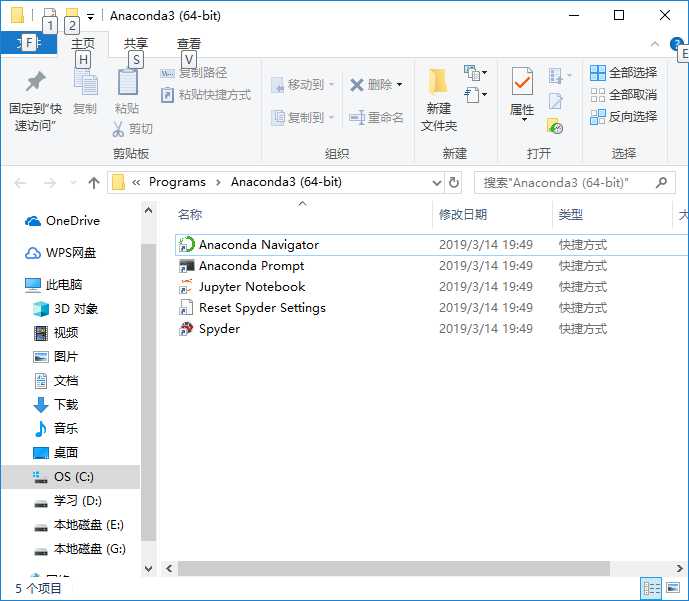The width and height of the screenshot is (689, 601).
Task: Click the Rename button
Action: coord(376,117)
